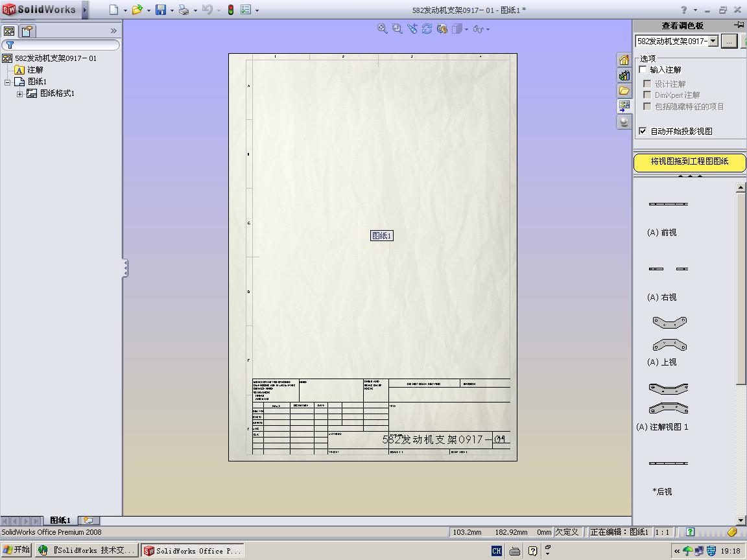Open the View Palette home tab icon
This screenshot has height=560, width=747.
tap(623, 59)
